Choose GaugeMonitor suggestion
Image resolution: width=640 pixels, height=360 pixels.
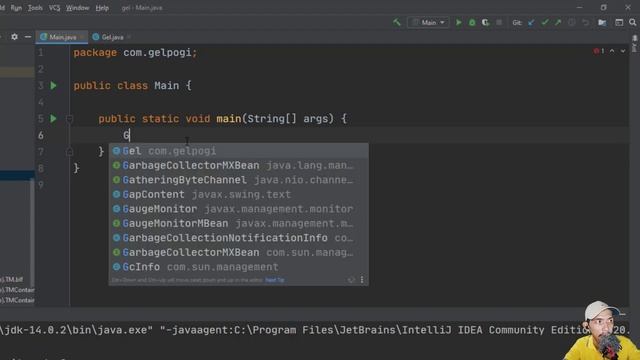coord(238,209)
